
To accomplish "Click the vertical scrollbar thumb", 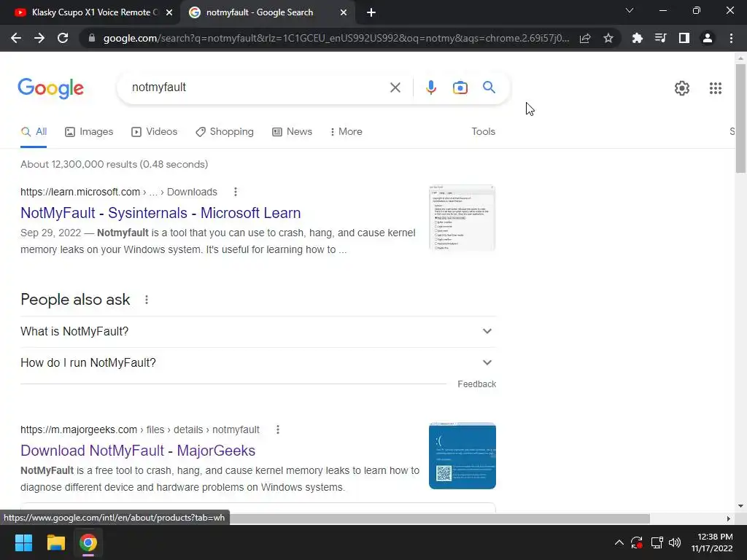I will [x=740, y=118].
